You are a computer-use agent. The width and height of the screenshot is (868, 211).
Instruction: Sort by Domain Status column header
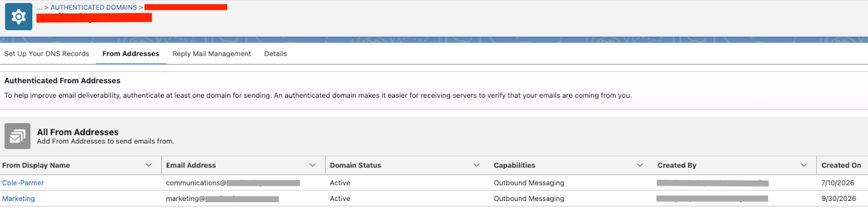pyautogui.click(x=355, y=165)
